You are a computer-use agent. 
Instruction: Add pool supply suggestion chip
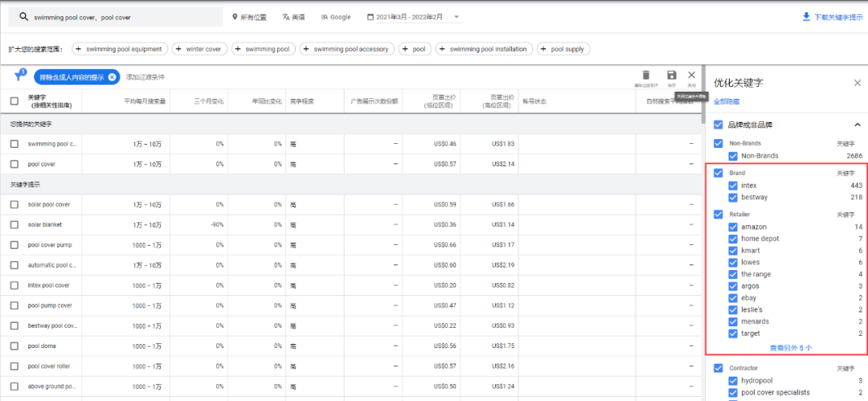pyautogui.click(x=563, y=49)
